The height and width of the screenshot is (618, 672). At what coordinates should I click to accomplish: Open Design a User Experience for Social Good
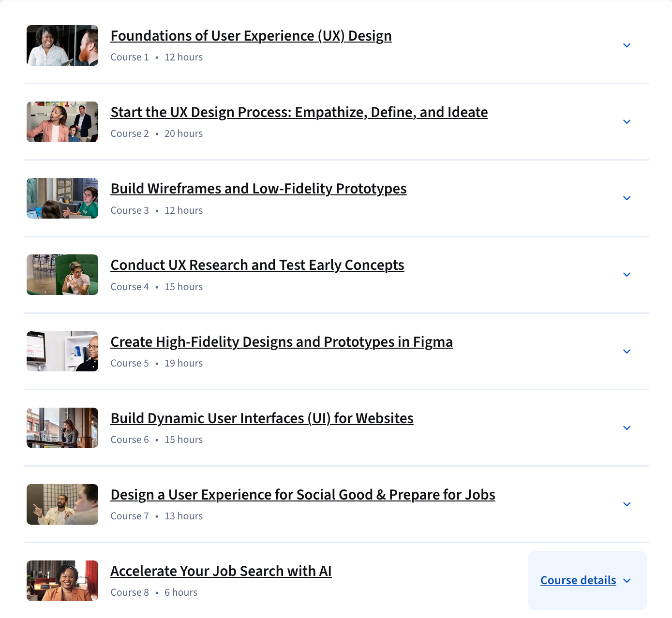302,495
